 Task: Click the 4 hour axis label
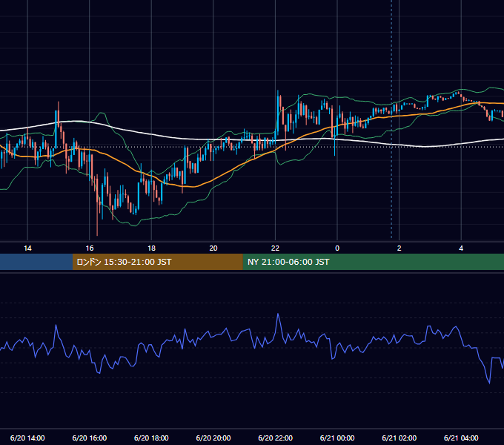(461, 248)
